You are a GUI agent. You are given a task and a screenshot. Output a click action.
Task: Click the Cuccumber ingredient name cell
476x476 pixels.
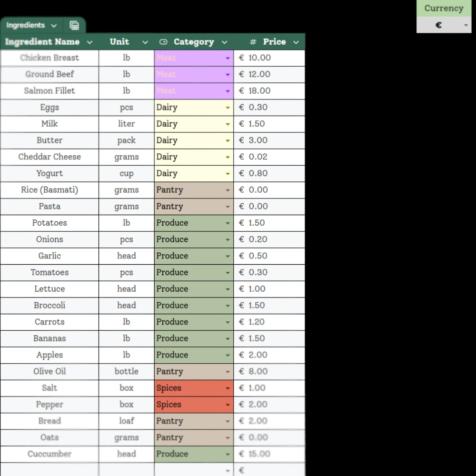click(x=50, y=454)
